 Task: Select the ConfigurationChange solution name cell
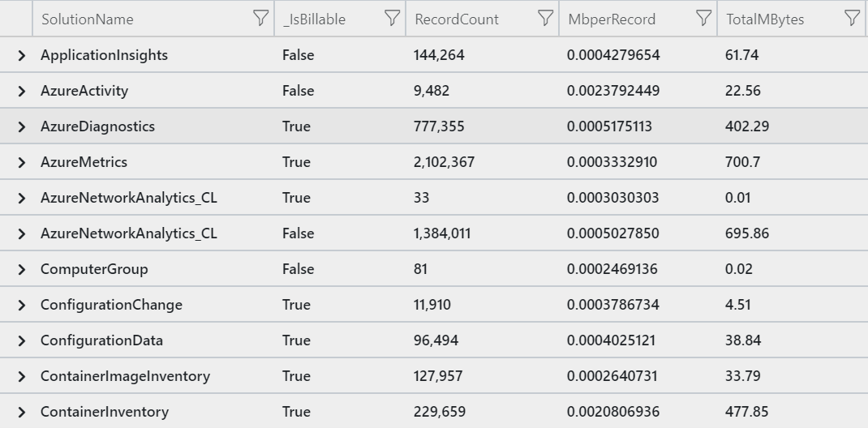pyautogui.click(x=111, y=305)
